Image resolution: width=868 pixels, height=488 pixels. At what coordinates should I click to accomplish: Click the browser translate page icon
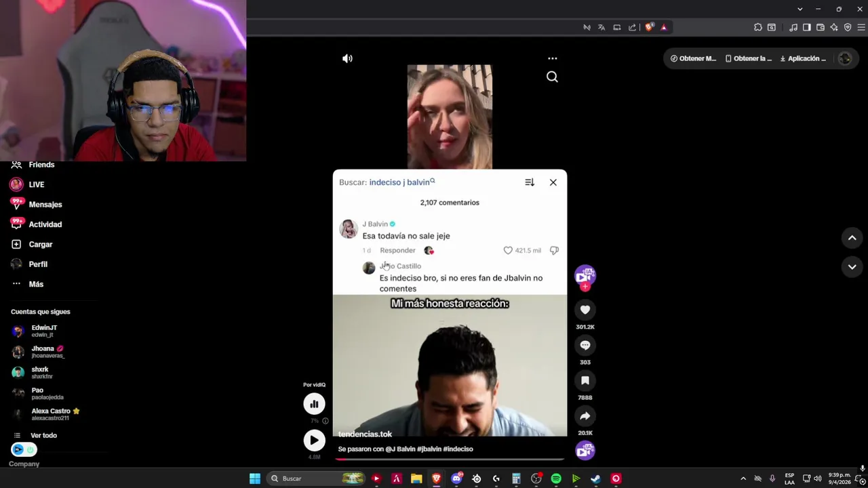pyautogui.click(x=601, y=27)
